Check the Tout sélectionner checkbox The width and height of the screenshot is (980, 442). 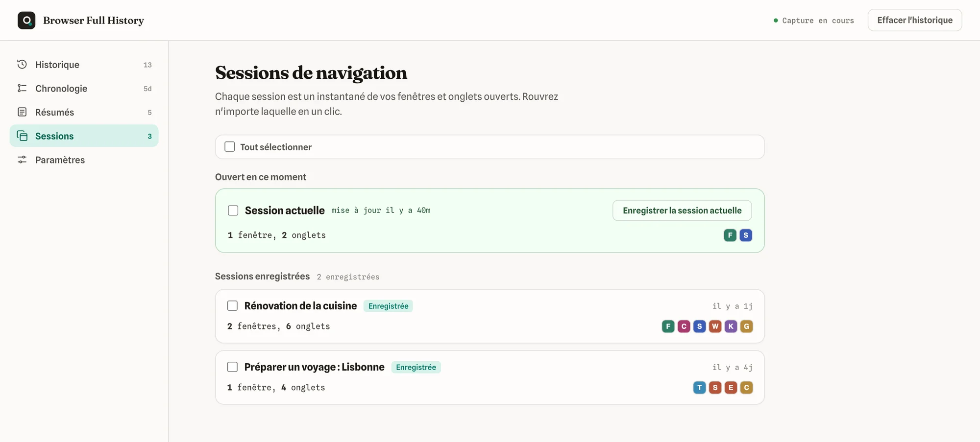[x=230, y=147]
